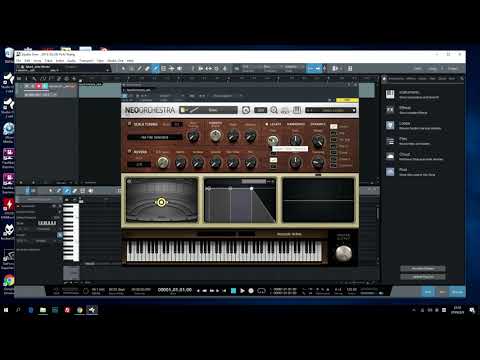This screenshot has width=480, height=360.
Task: Select the Bend tool in the top toolbar
Action: (x=171, y=68)
